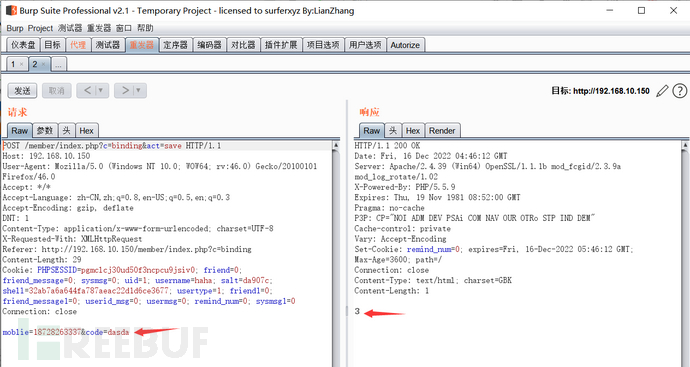Select the request Raw tab
The width and height of the screenshot is (690, 367).
pyautogui.click(x=19, y=130)
